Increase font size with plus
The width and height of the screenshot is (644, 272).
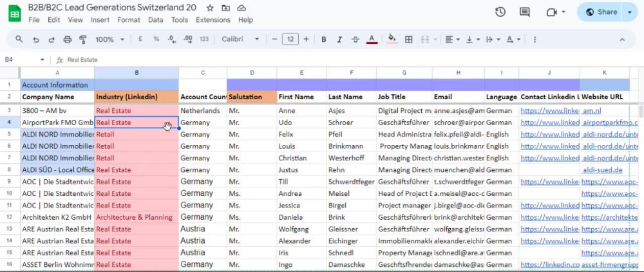pos(306,39)
